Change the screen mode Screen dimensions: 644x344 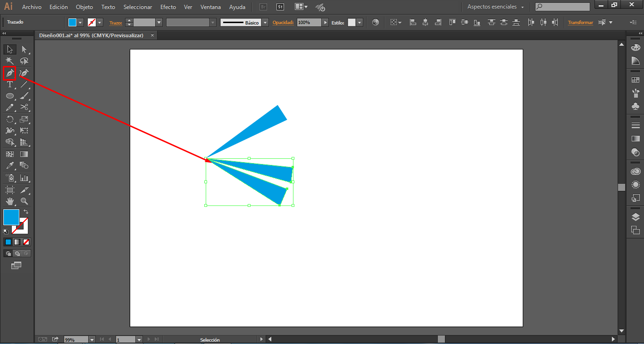(x=17, y=266)
